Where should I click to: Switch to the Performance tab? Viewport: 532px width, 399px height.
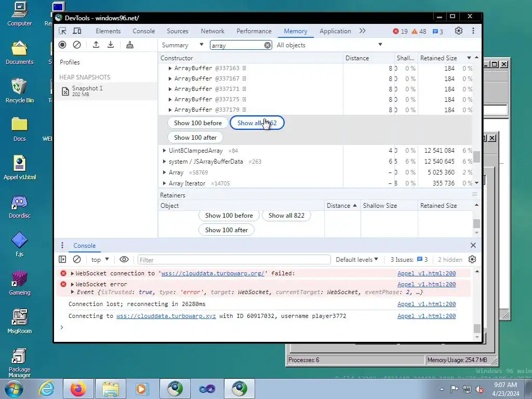[x=254, y=31]
